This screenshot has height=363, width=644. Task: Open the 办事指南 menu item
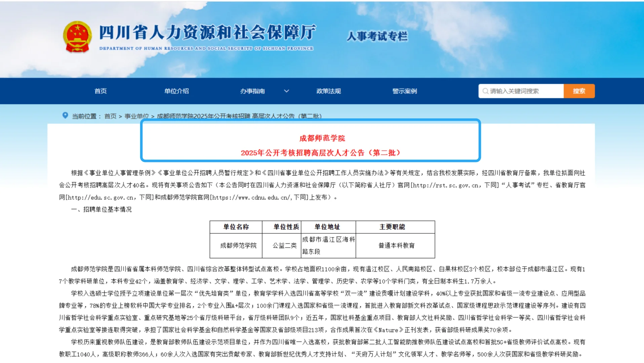coord(252,91)
